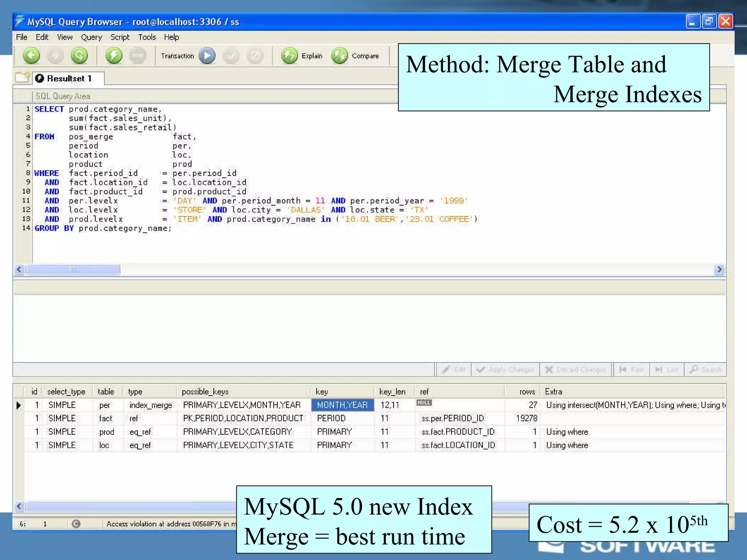
Task: Click the index_merge type cell
Action: (x=151, y=405)
